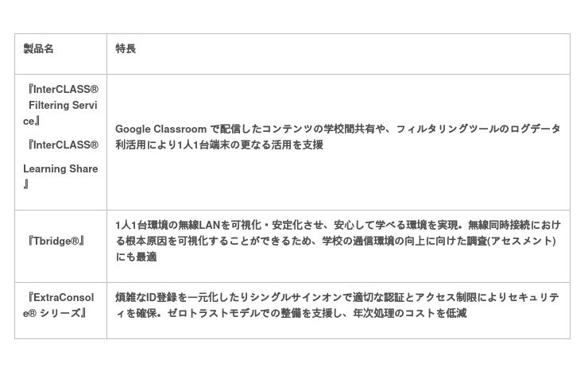Click the 製品名 column header

38,49
